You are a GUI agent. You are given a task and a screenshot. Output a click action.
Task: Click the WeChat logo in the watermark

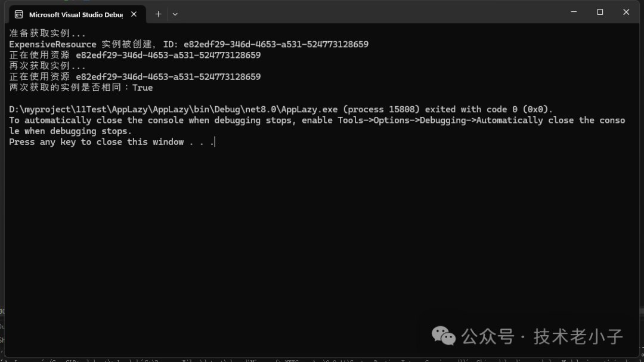pos(444,336)
